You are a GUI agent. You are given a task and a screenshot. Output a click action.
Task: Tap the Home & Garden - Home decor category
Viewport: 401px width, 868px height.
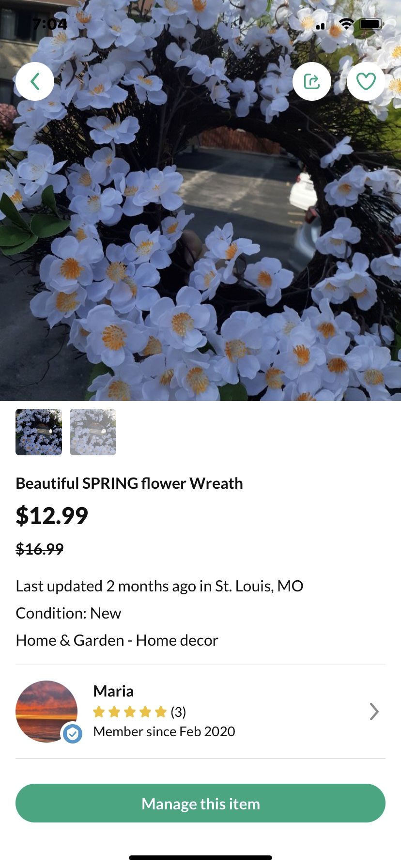click(x=117, y=640)
